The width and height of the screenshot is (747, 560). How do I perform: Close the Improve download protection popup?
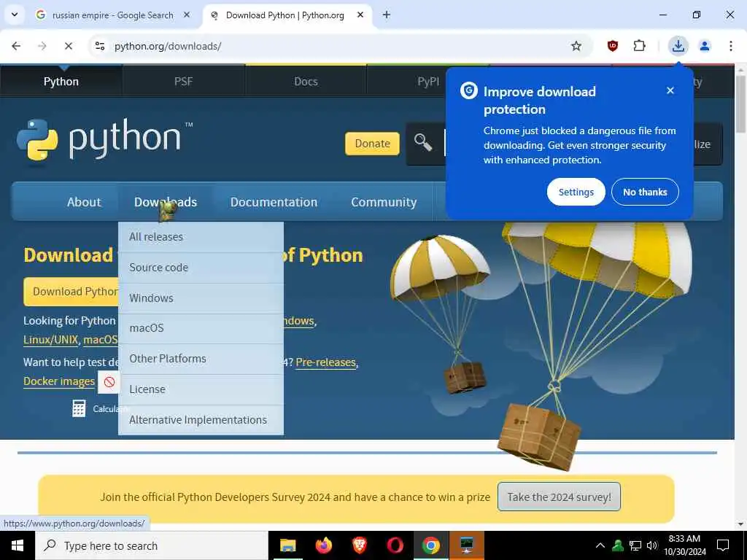pos(670,90)
